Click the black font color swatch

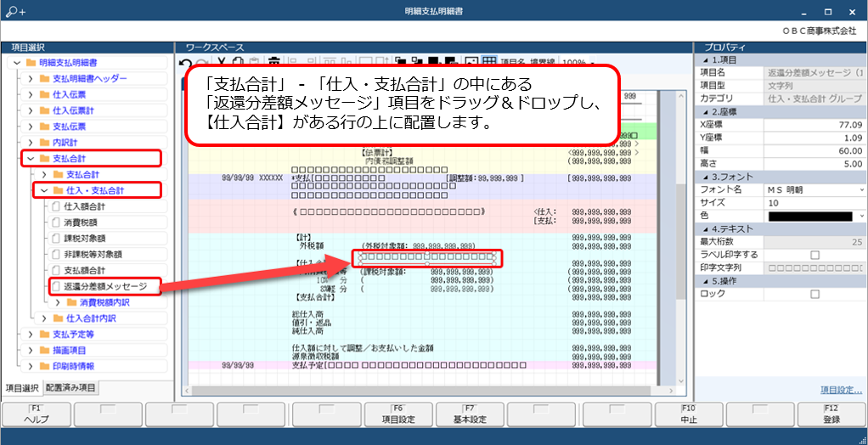(x=810, y=216)
